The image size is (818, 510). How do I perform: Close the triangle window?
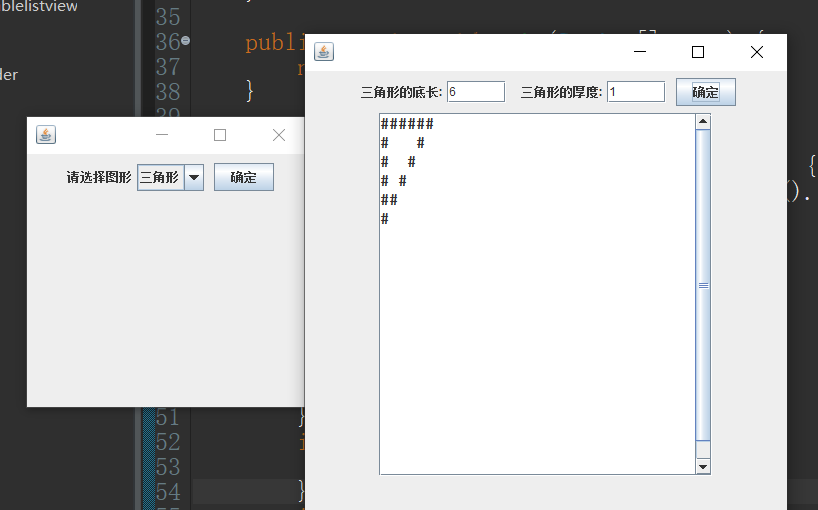[x=757, y=52]
